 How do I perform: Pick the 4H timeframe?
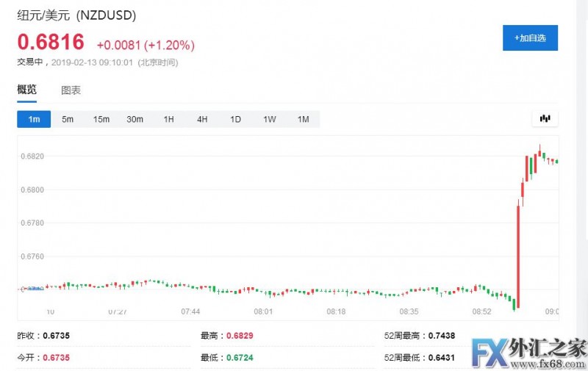202,119
